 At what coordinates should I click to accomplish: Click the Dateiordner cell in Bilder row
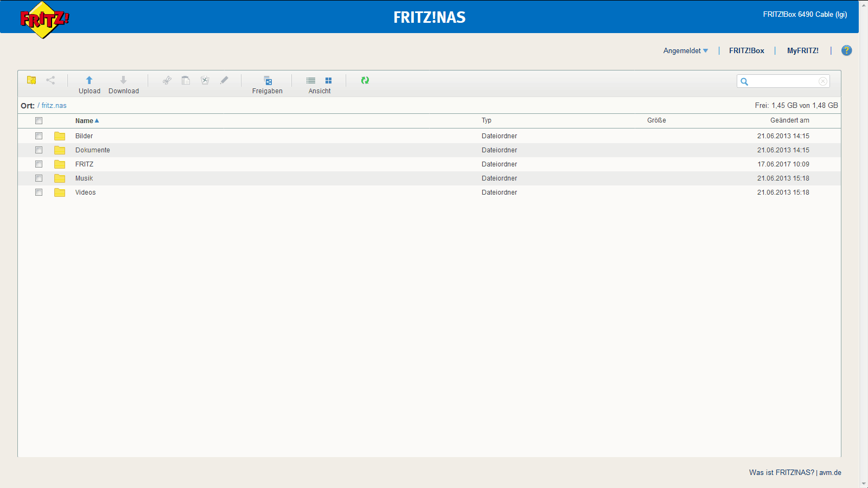(499, 136)
